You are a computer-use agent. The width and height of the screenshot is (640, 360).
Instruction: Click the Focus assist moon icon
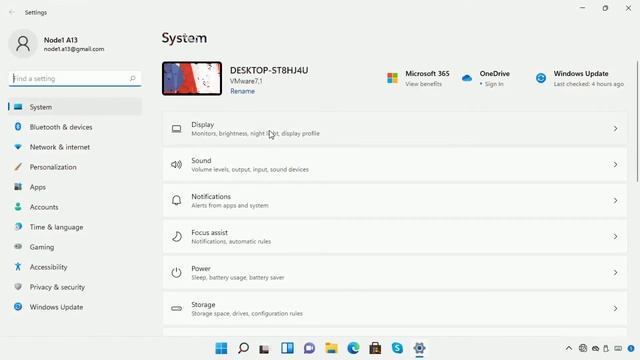(x=177, y=237)
